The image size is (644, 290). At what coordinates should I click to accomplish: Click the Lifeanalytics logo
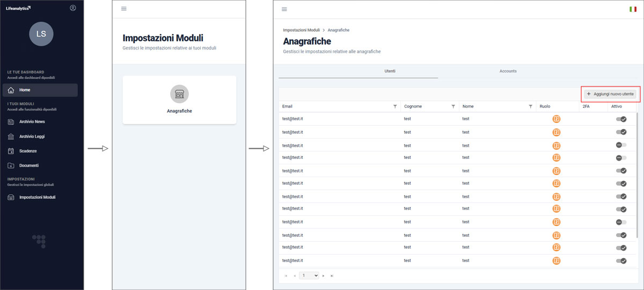tap(18, 8)
